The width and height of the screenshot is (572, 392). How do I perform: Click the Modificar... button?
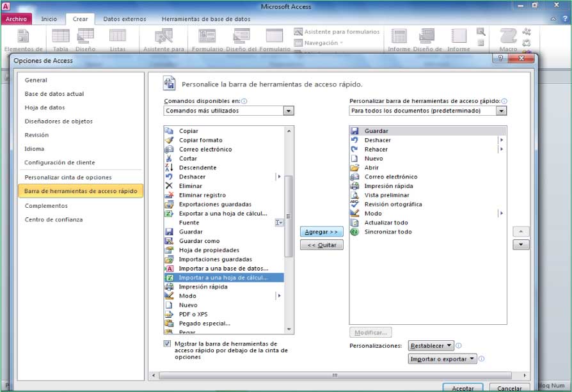370,332
